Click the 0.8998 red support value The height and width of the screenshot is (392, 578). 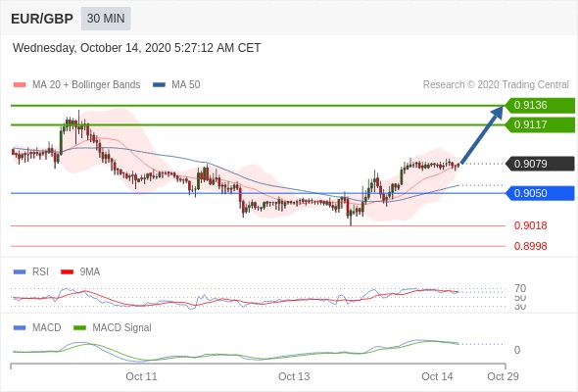click(x=530, y=246)
